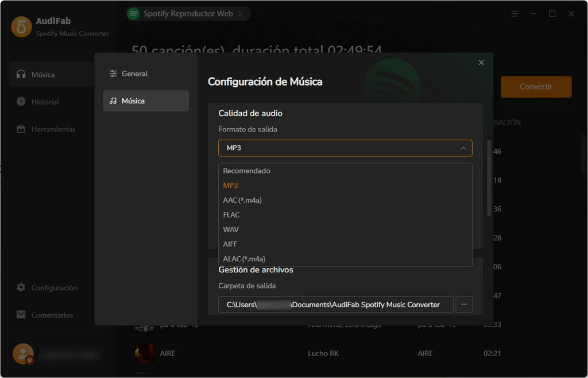The image size is (588, 378).
Task: Open the Música settings tab
Action: pos(146,101)
